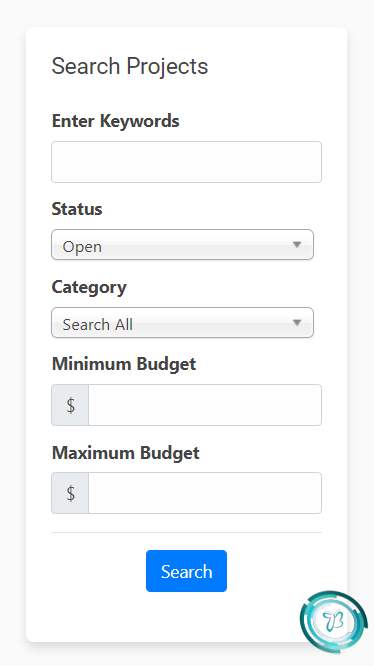Click inside the Maximum Budget input
374x666 pixels.
click(x=205, y=493)
